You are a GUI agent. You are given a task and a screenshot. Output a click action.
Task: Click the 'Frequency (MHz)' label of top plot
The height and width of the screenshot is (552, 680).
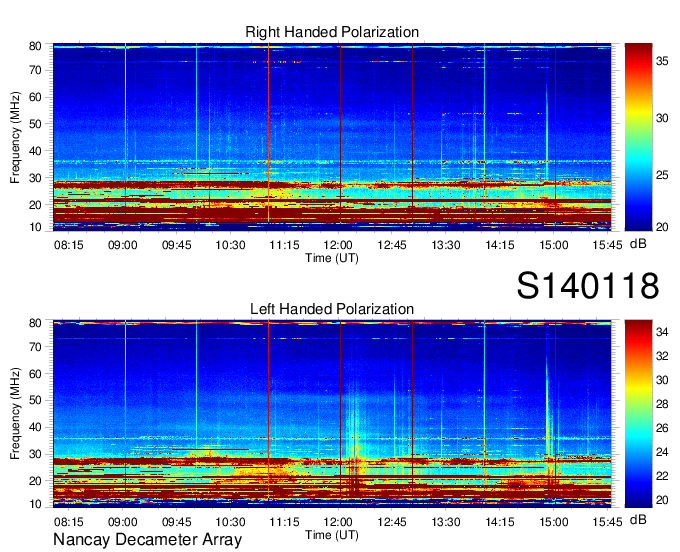click(15, 137)
